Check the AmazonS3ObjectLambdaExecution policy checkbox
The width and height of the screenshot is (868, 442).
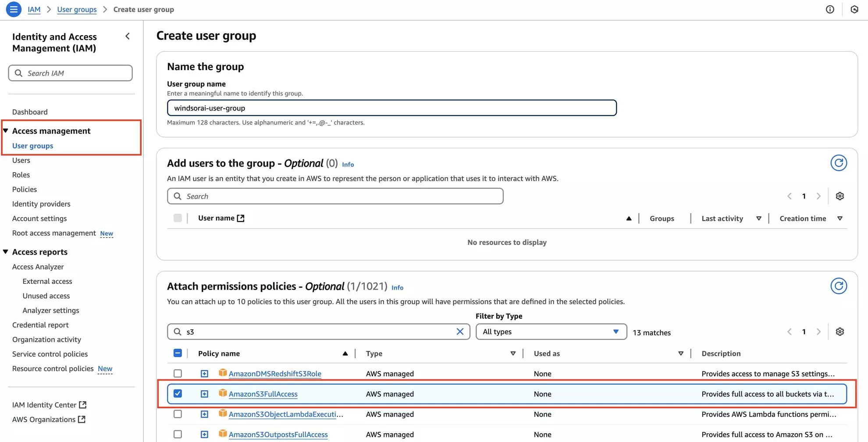click(x=178, y=414)
